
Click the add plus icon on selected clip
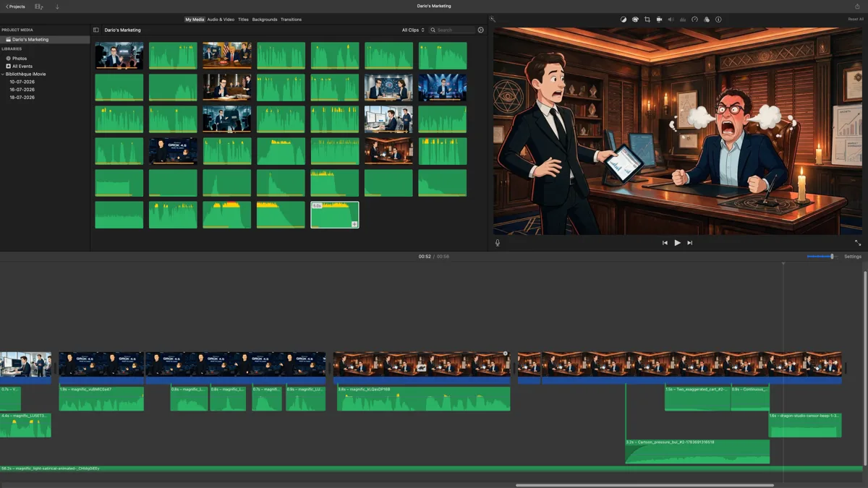[x=354, y=224]
